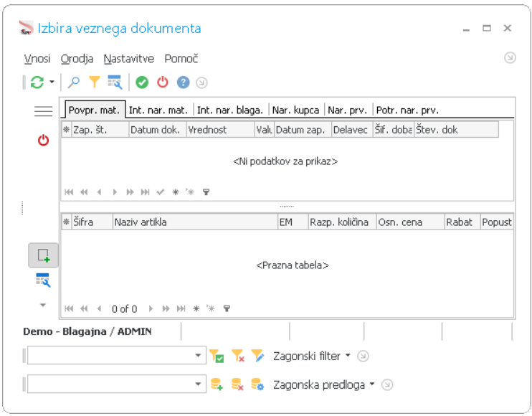Open the Zagonska predloga dropdown

[323, 384]
